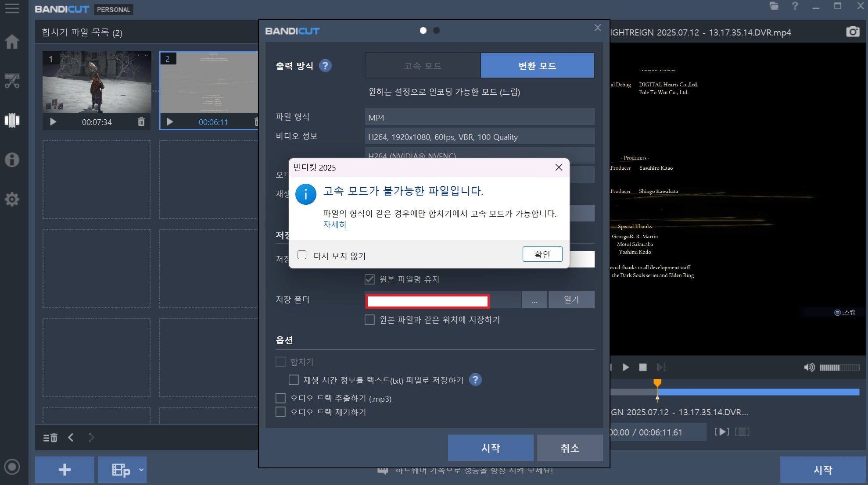Play clip 2 in join list
868x485 pixels.
tap(170, 122)
